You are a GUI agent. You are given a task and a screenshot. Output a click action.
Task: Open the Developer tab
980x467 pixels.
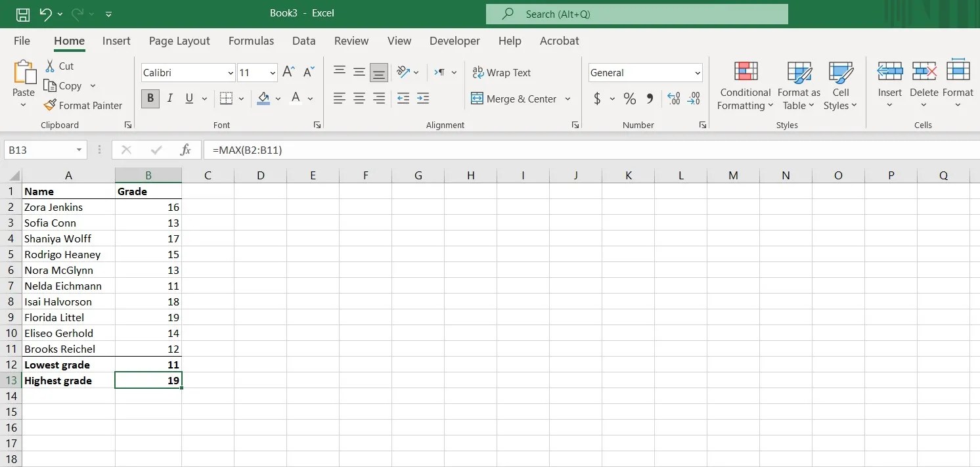coord(455,41)
